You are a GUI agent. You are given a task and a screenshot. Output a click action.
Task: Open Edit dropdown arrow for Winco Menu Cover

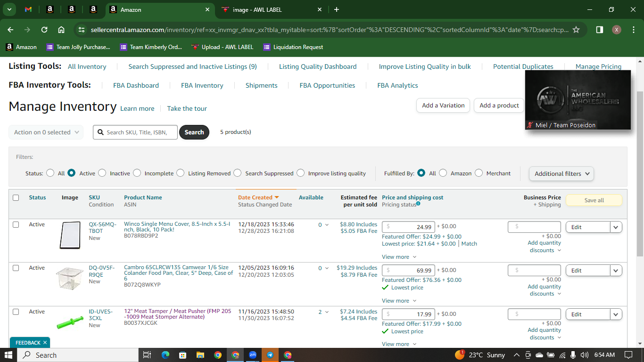click(x=616, y=227)
